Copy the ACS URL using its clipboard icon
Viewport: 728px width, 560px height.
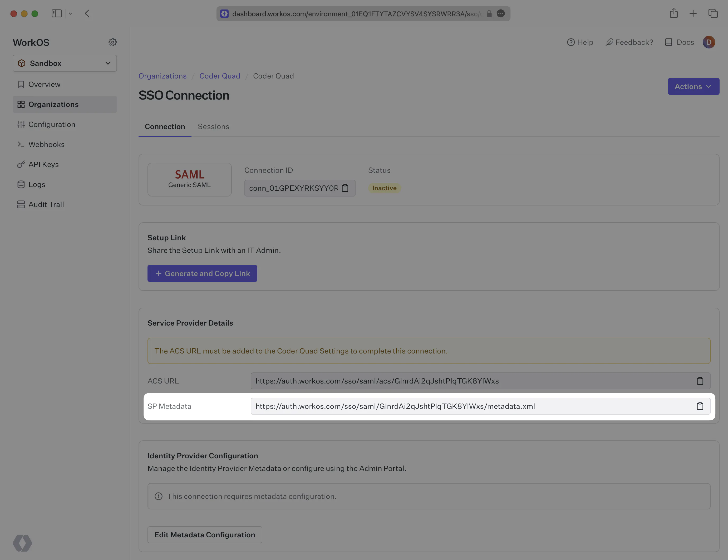click(700, 381)
